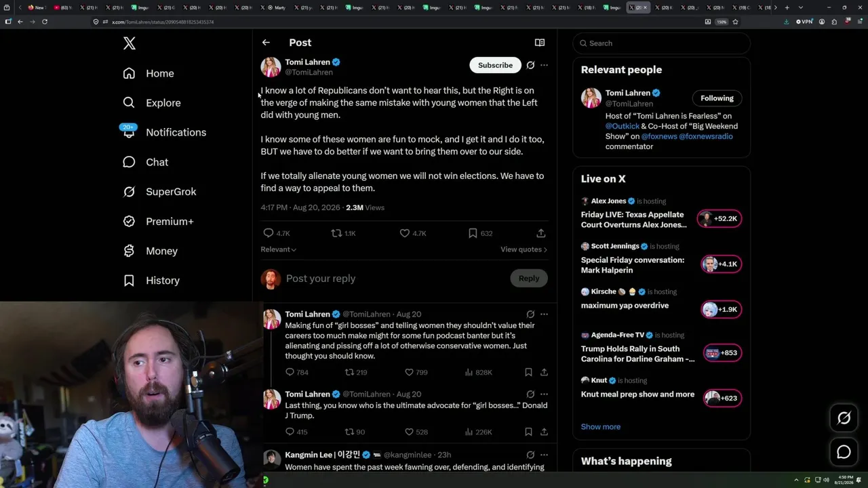Viewport: 868px width, 488px height.
Task: Open the History bookmark icon in sidebar
Action: click(x=129, y=281)
